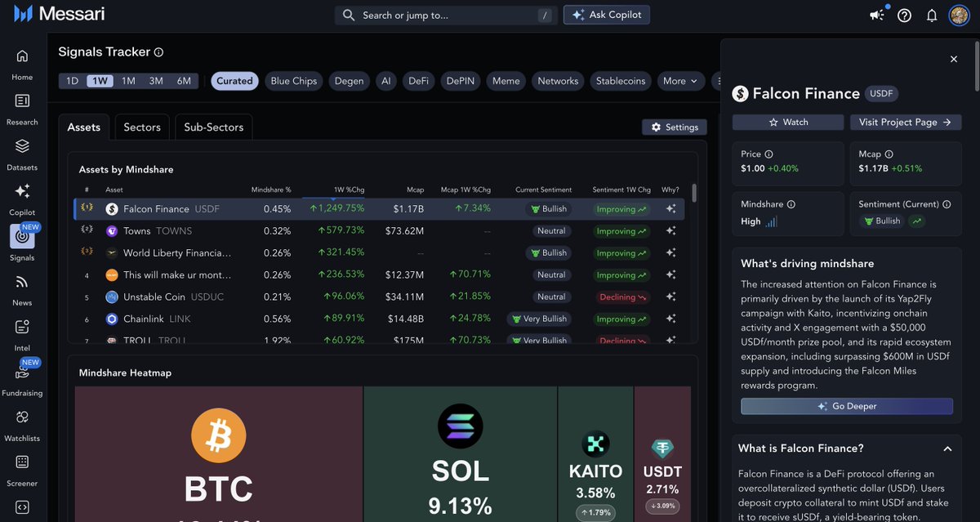Select the Chainlink LINK row
980x522 pixels.
point(379,319)
